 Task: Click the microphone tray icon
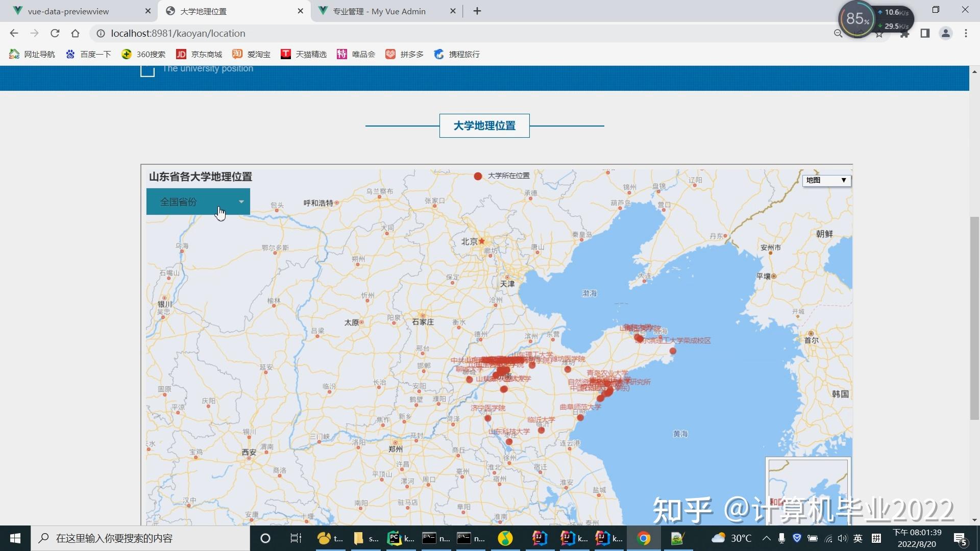[781, 538]
